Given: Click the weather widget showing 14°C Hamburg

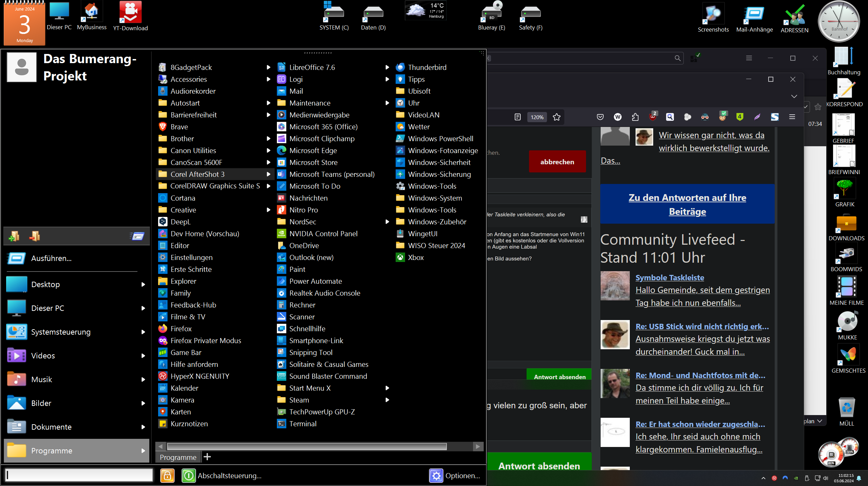Looking at the screenshot, I should [x=426, y=10].
